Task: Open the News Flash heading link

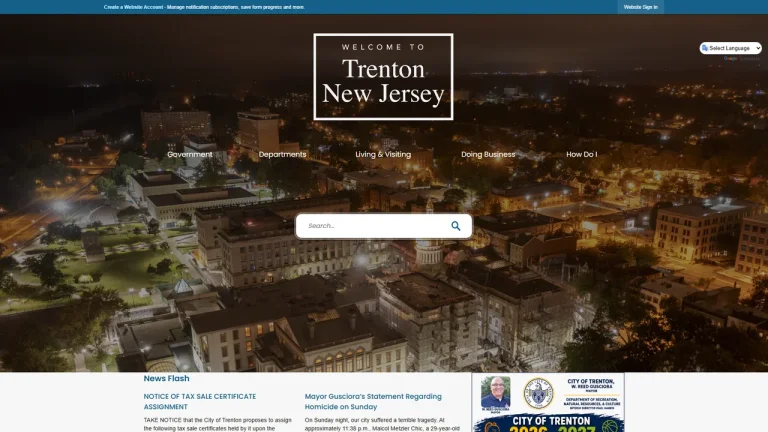Action: pyautogui.click(x=167, y=378)
